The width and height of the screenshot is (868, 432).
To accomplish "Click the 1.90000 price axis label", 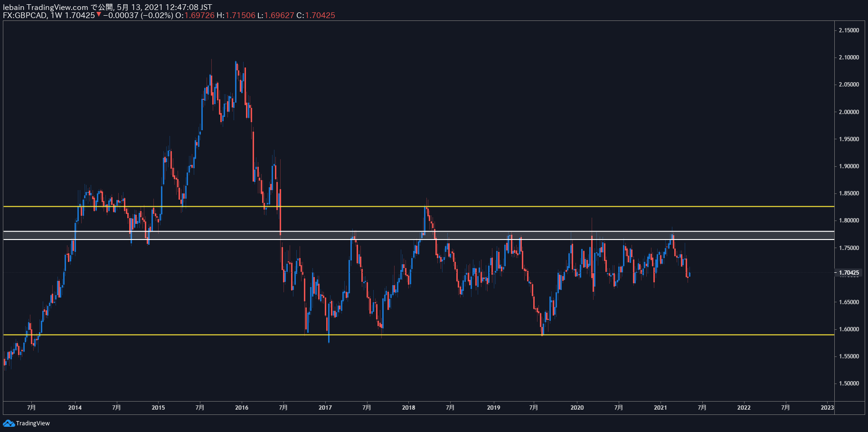I will [x=849, y=166].
